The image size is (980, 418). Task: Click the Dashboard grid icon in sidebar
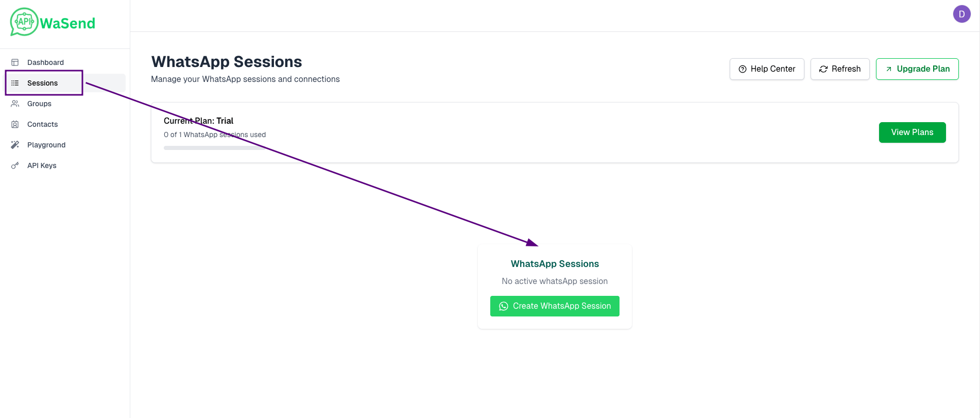(x=15, y=62)
